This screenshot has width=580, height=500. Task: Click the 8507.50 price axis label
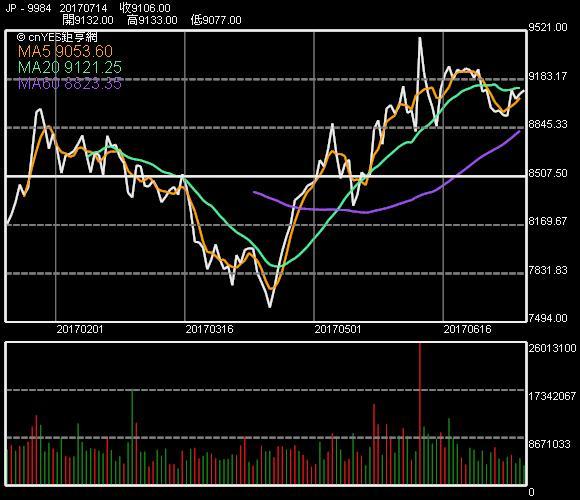point(548,173)
